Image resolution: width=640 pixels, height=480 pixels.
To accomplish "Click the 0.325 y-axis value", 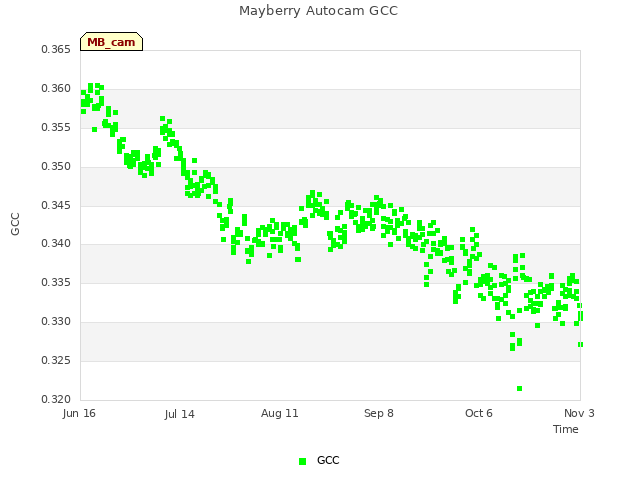I will (x=56, y=360).
